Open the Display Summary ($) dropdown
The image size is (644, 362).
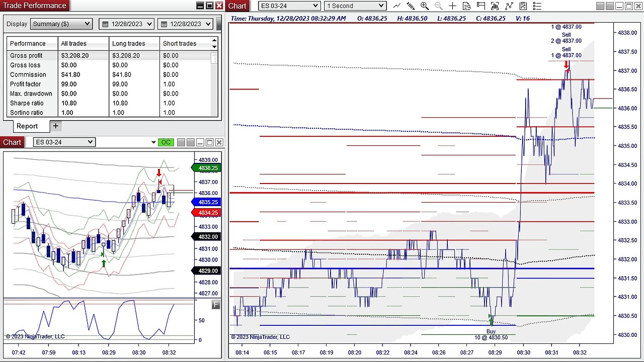(61, 24)
